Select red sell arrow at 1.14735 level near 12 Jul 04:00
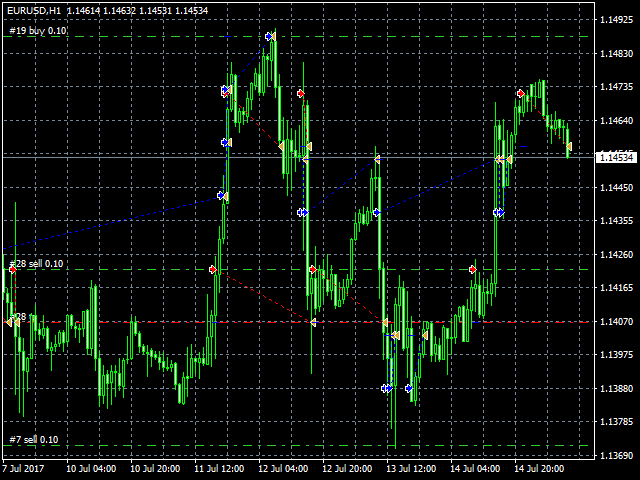 coord(301,93)
